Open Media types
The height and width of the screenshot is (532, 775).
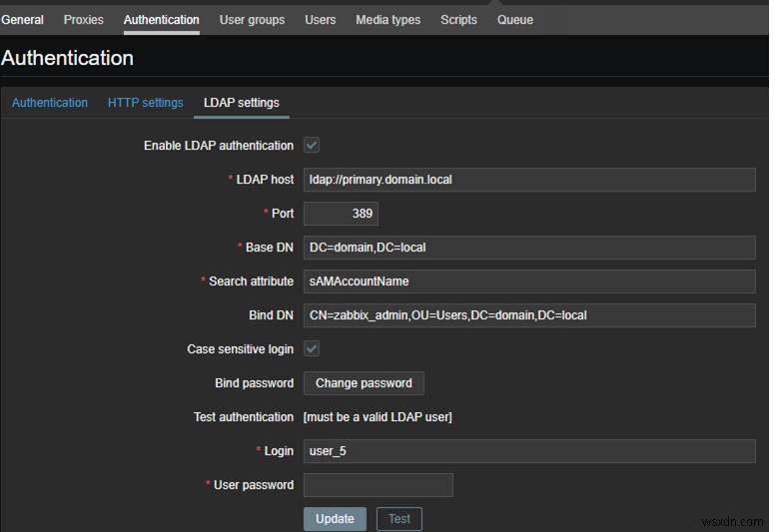coord(387,20)
